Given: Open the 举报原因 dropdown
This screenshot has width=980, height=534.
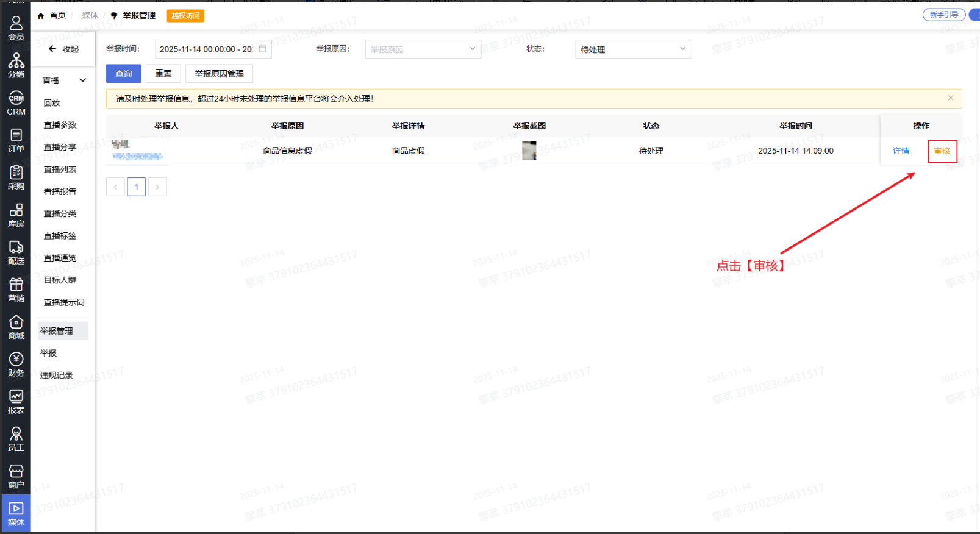Looking at the screenshot, I should tap(423, 49).
